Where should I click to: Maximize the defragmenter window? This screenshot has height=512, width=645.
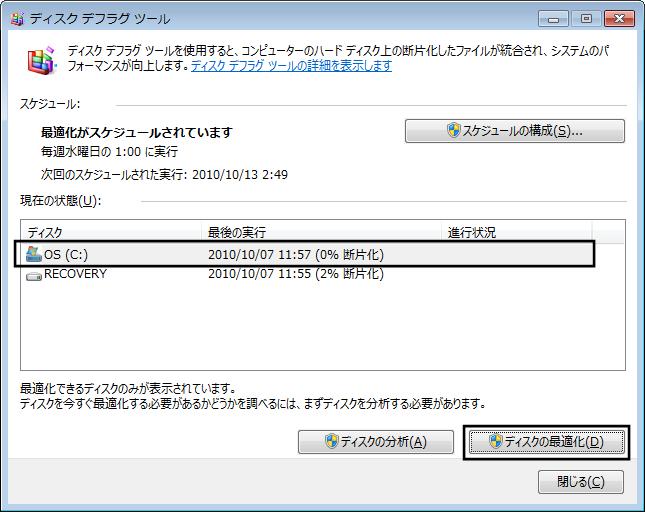pyautogui.click(x=586, y=19)
